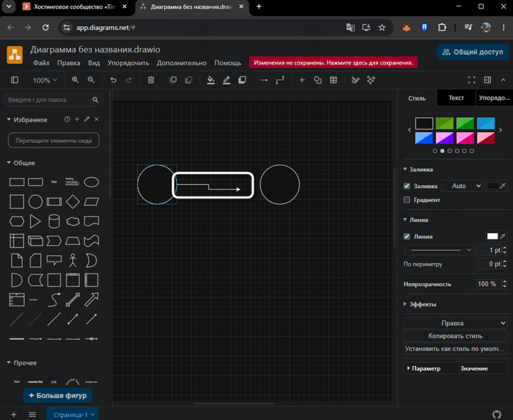The width and height of the screenshot is (513, 420).
Task: Increase the line width stepper
Action: coord(504,248)
